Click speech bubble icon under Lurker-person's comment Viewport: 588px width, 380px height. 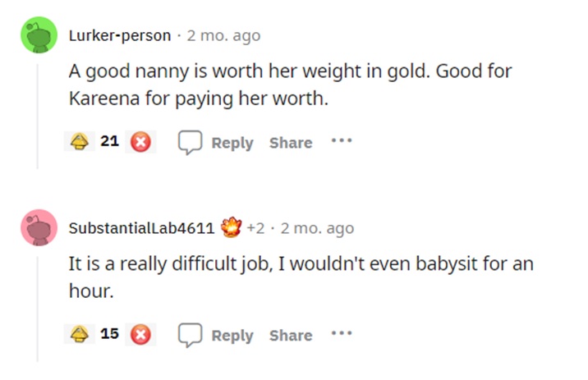pos(191,142)
